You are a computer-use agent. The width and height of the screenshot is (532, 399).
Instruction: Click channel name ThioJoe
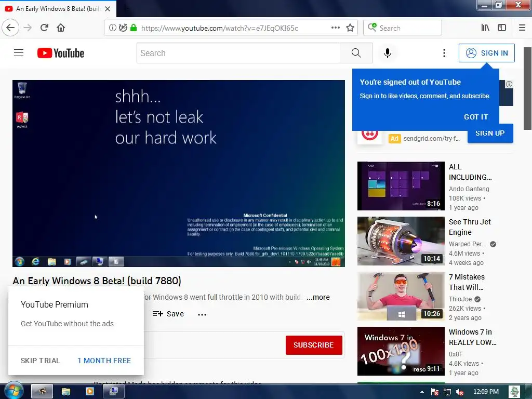[460, 299]
